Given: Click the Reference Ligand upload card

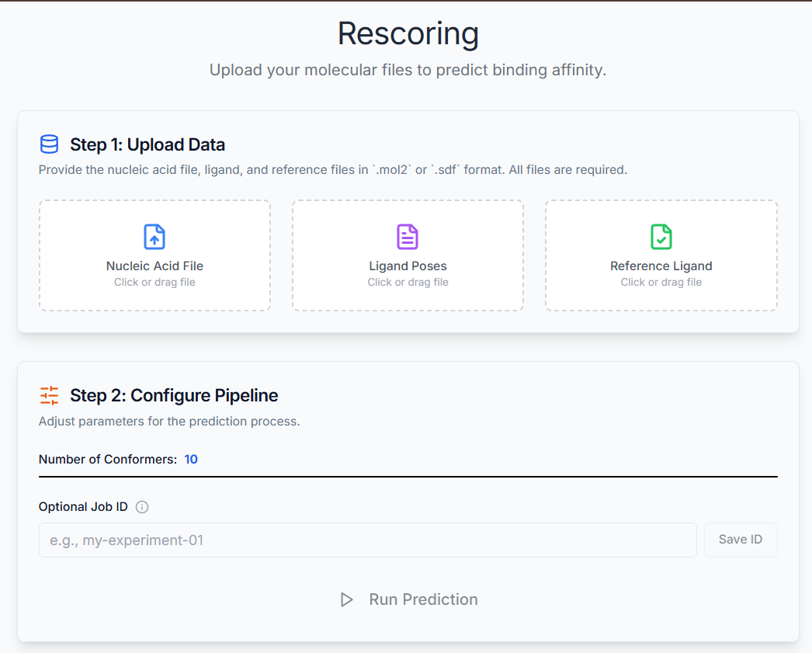Looking at the screenshot, I should pyautogui.click(x=661, y=255).
